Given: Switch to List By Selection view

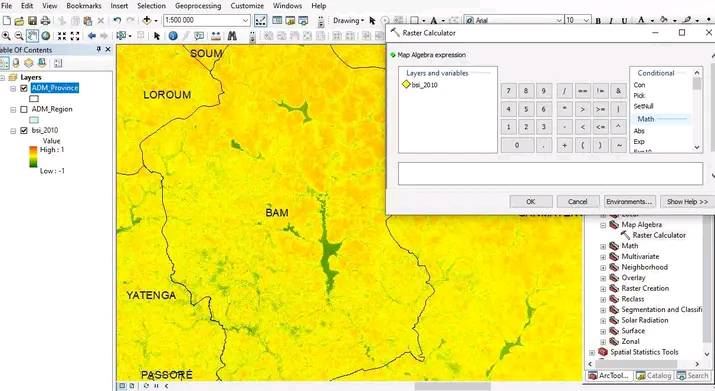Looking at the screenshot, I should pos(41,63).
